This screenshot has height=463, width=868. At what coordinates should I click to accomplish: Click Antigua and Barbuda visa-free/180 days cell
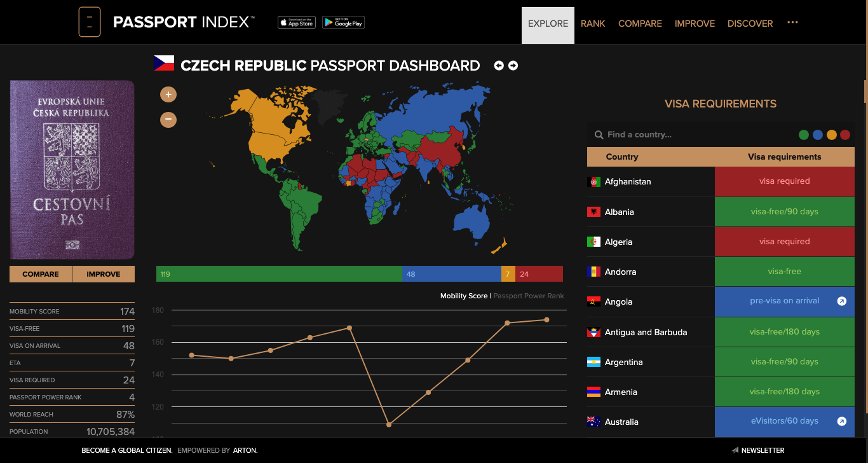pos(785,332)
